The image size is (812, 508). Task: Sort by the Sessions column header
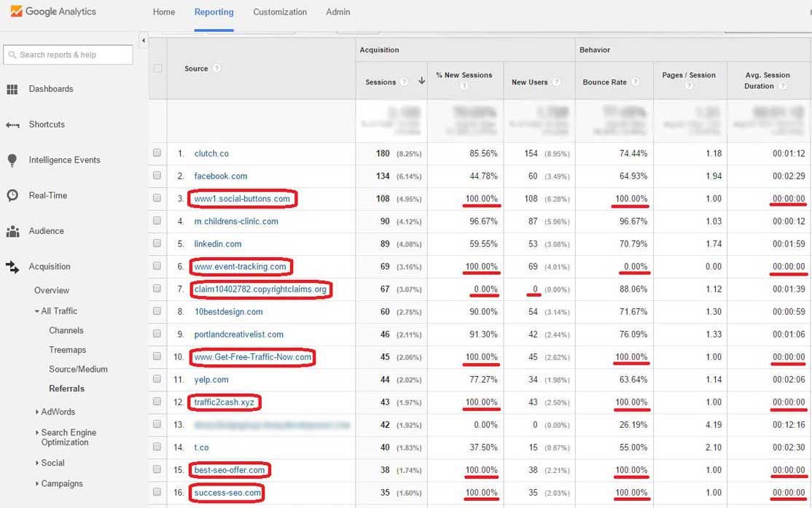(380, 82)
